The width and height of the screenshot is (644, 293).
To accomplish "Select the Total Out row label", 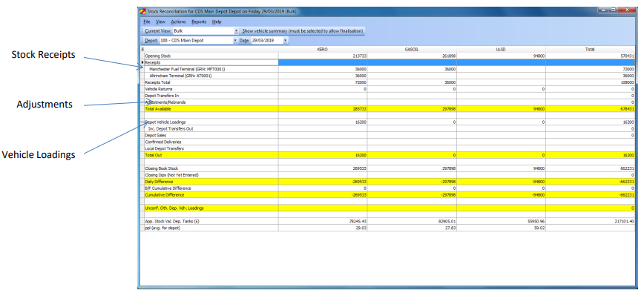I will coord(154,155).
